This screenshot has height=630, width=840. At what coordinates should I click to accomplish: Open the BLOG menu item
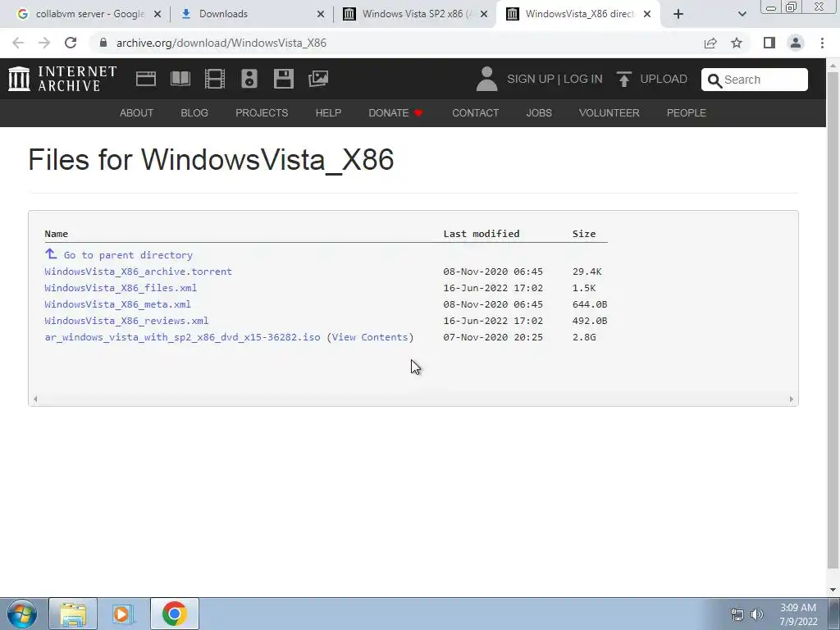coord(194,113)
